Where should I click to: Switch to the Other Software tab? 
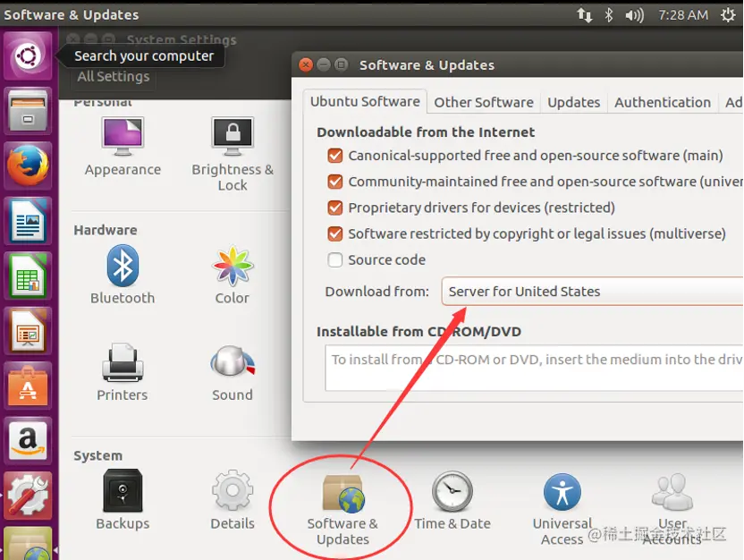[x=484, y=103]
